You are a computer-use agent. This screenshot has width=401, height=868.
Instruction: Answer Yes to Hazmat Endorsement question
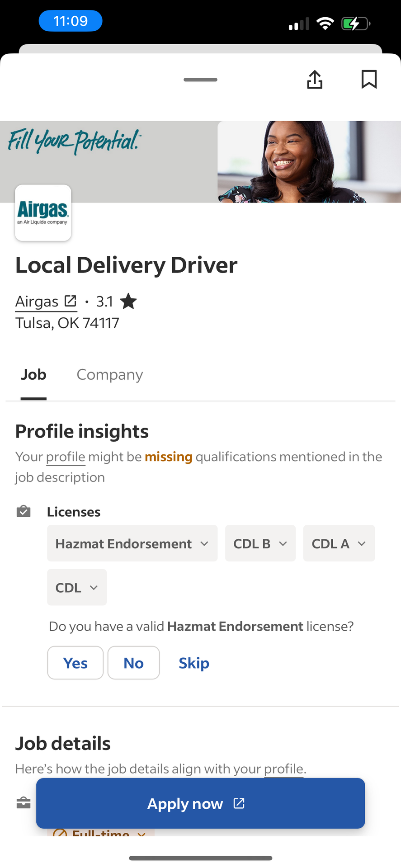coord(75,663)
